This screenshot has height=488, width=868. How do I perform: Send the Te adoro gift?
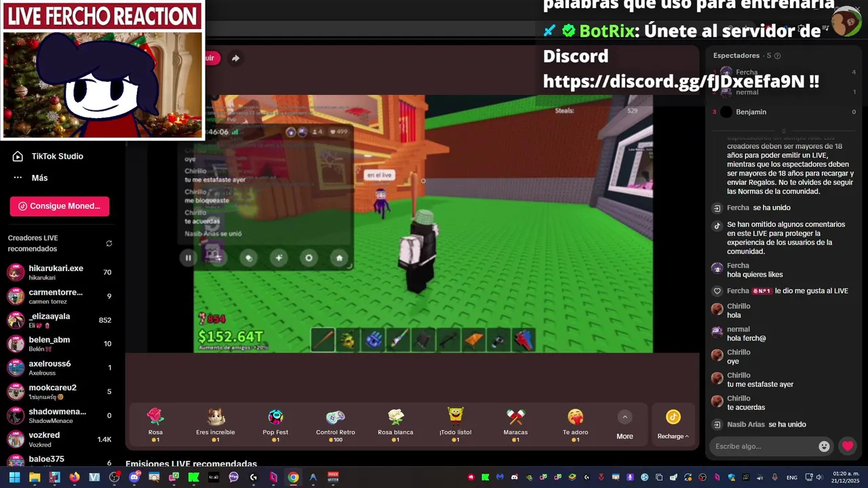pyautogui.click(x=575, y=425)
